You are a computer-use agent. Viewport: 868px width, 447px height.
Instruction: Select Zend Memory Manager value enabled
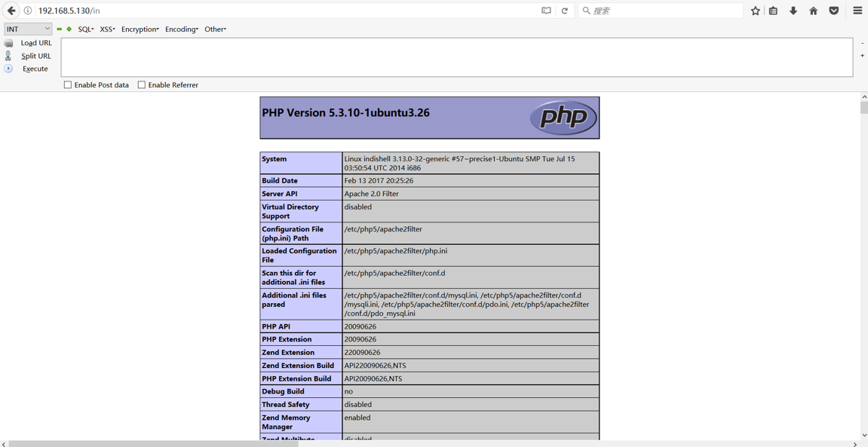tap(357, 418)
